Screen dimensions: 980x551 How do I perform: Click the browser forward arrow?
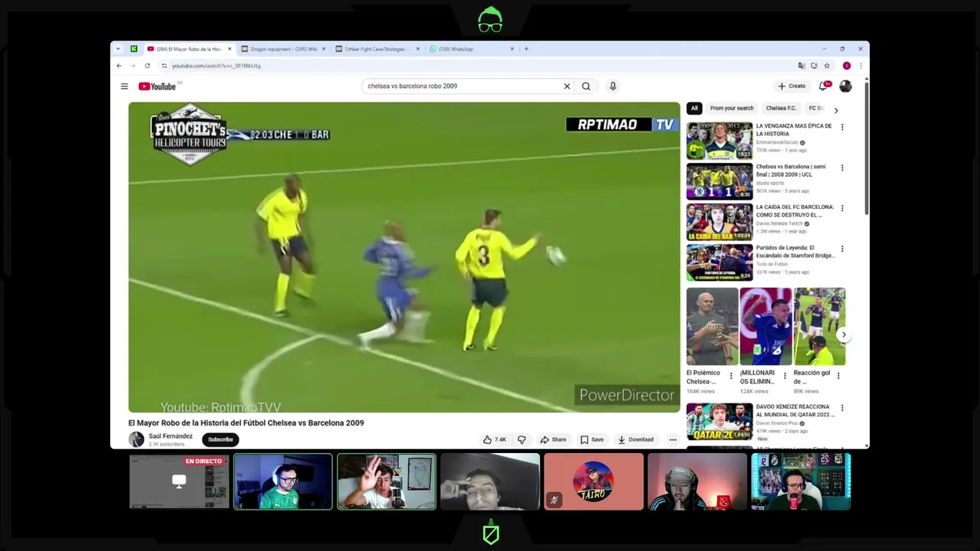[x=132, y=66]
